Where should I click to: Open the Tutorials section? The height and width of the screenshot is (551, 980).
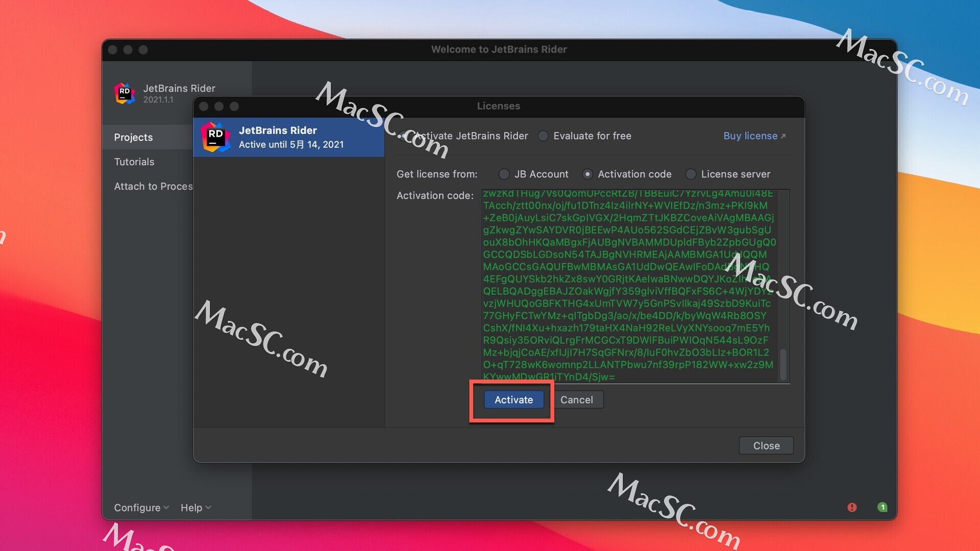[x=134, y=162]
